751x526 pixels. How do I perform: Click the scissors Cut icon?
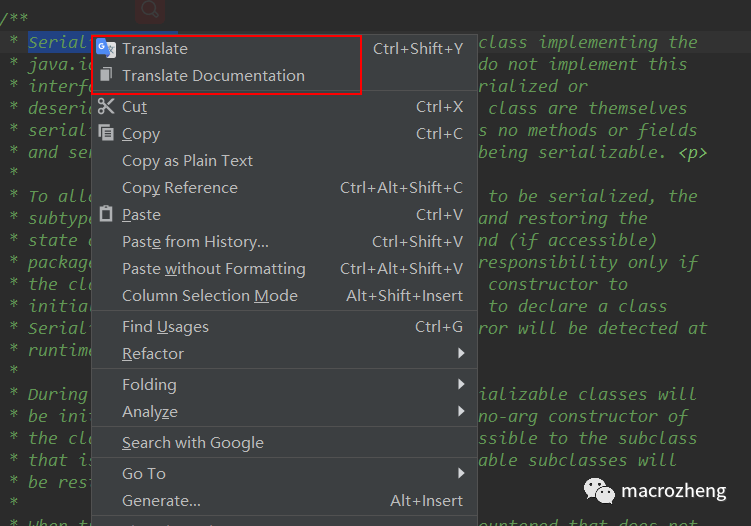[106, 106]
